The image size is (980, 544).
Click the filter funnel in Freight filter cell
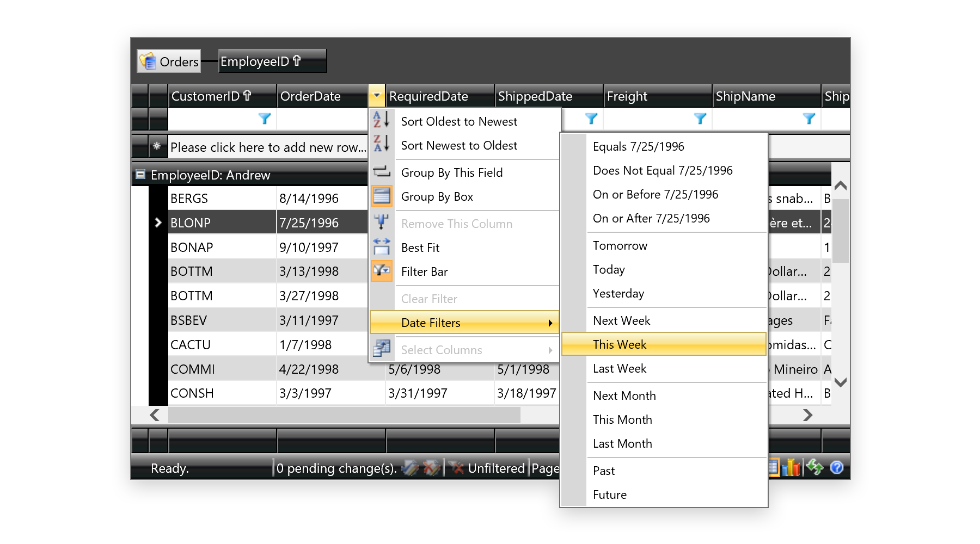pyautogui.click(x=700, y=119)
